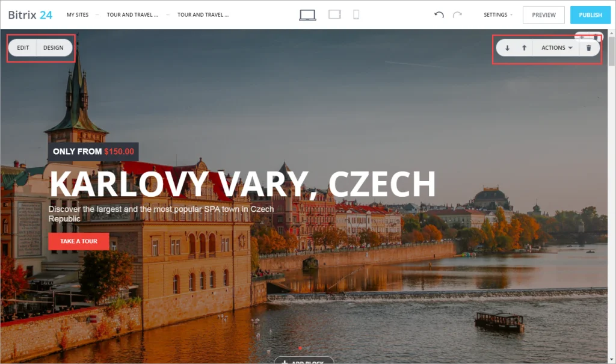Click scrollbar down arrow
616x364 pixels.
[611, 359]
